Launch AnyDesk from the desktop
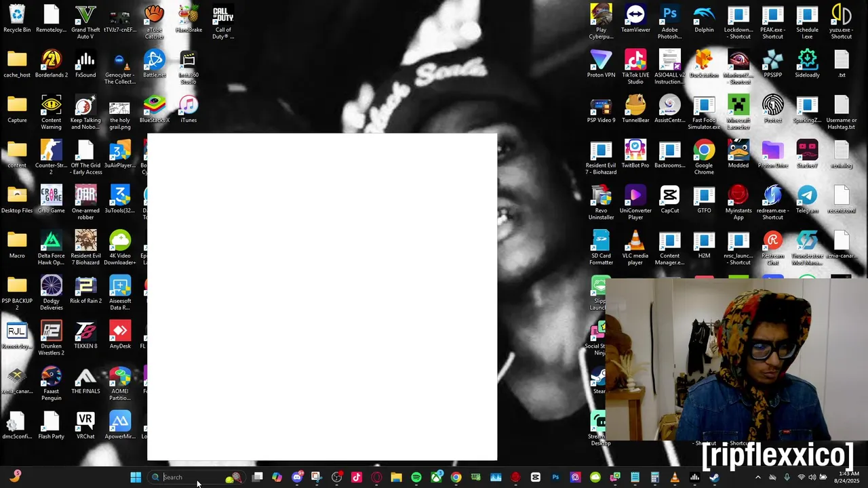Screen dimensions: 868x488 click(x=120, y=335)
